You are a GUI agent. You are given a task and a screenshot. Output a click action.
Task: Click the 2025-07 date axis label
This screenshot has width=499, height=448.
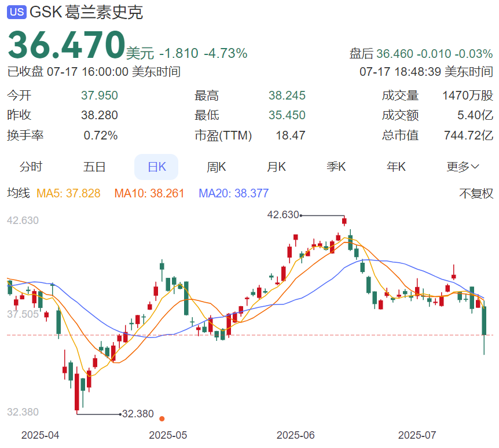pos(417,435)
